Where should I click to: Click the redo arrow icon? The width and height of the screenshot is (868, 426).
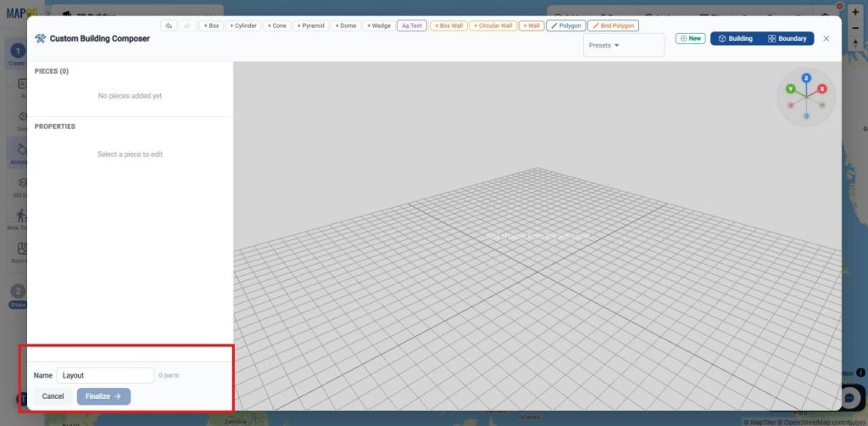pos(187,25)
